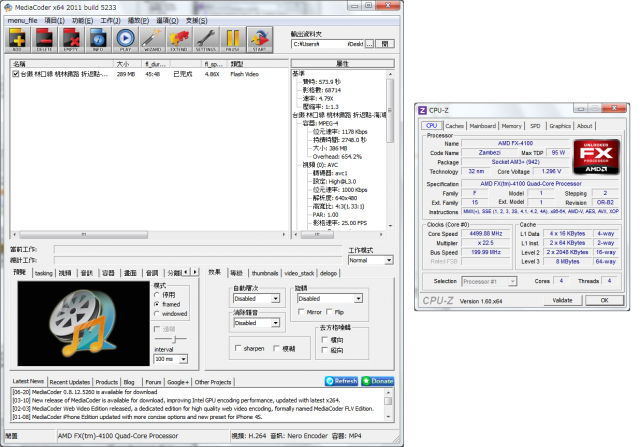
Task: Toggle the checkbox next to sharpen on the right
Action: pos(276,348)
